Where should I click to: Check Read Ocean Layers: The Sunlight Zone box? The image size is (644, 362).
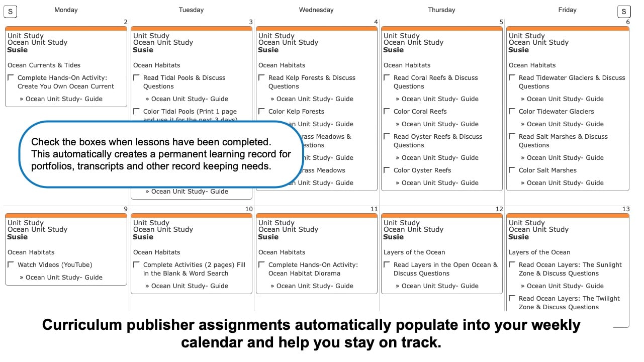[x=512, y=264]
